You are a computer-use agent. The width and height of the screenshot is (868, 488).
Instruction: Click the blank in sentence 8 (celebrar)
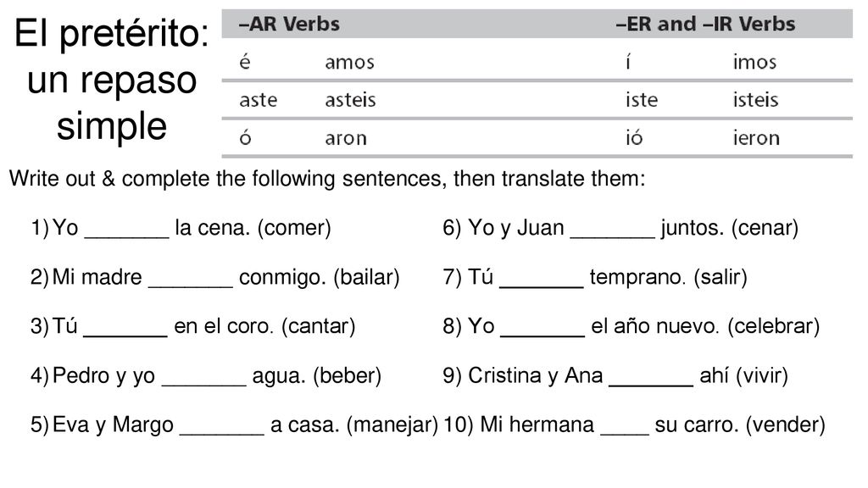coord(542,331)
